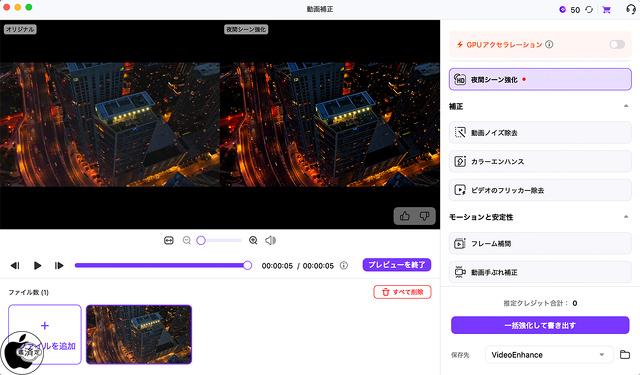This screenshot has width=640, height=375.
Task: Select the 動画ノイズ除去 option
Action: pos(540,133)
